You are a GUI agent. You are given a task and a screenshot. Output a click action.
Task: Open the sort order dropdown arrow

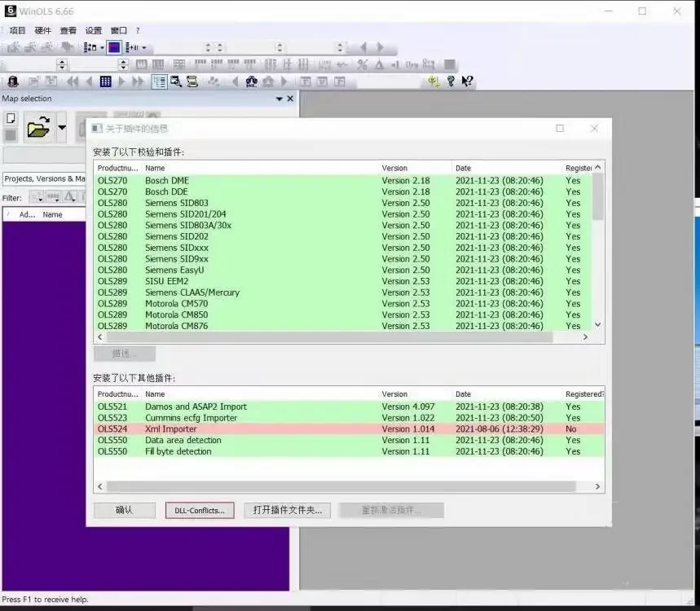coord(102,47)
